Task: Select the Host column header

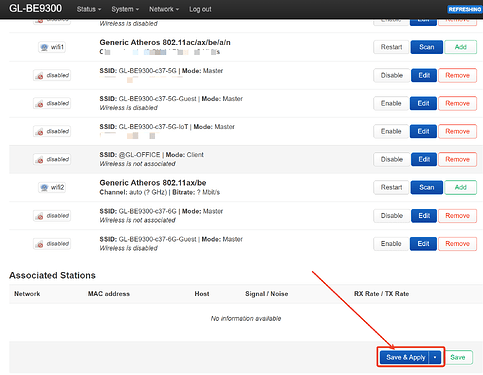Action: [202, 294]
